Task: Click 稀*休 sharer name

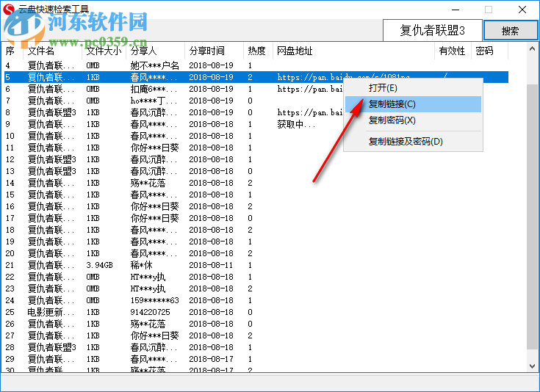Action: (141, 265)
